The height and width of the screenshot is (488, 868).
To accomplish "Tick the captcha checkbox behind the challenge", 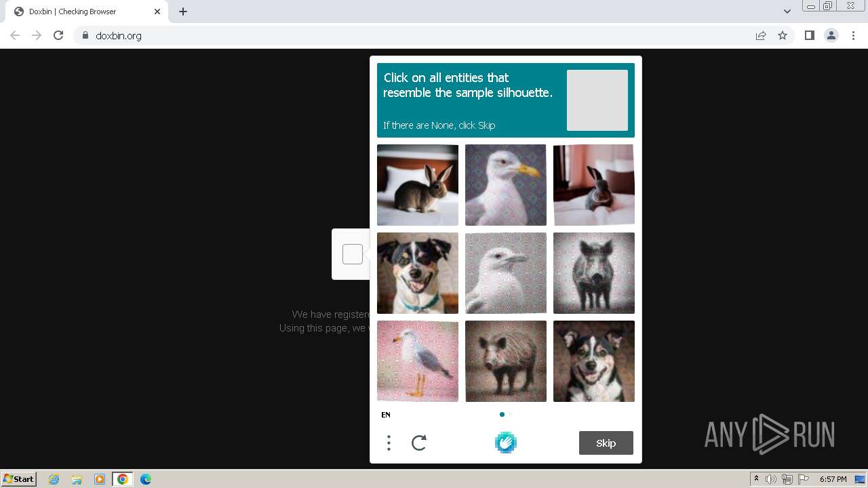I will tap(352, 254).
